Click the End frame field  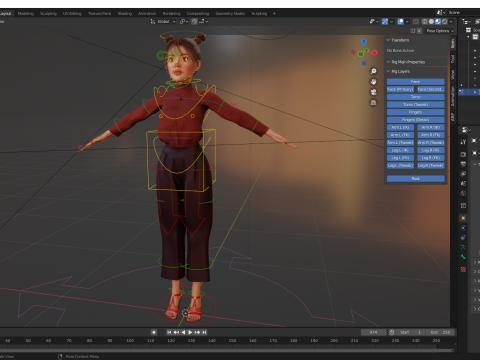point(441,332)
